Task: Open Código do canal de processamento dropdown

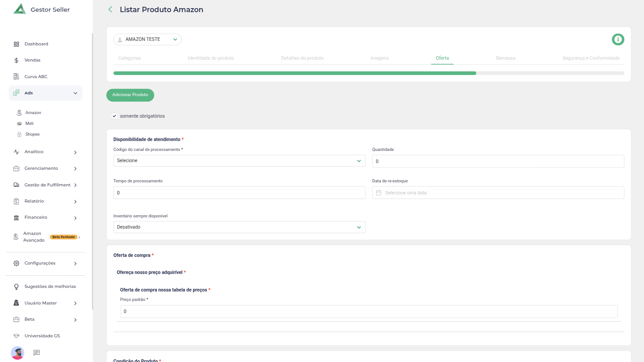Action: [239, 161]
